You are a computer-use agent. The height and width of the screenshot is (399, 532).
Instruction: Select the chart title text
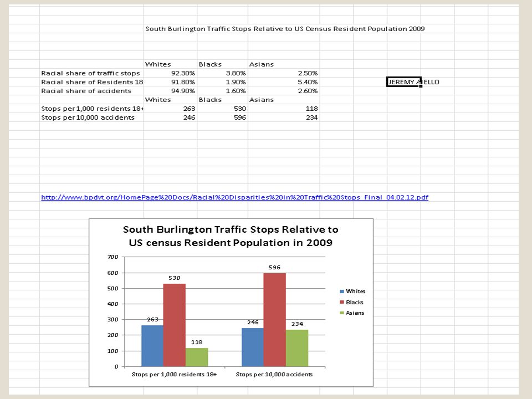(x=231, y=236)
